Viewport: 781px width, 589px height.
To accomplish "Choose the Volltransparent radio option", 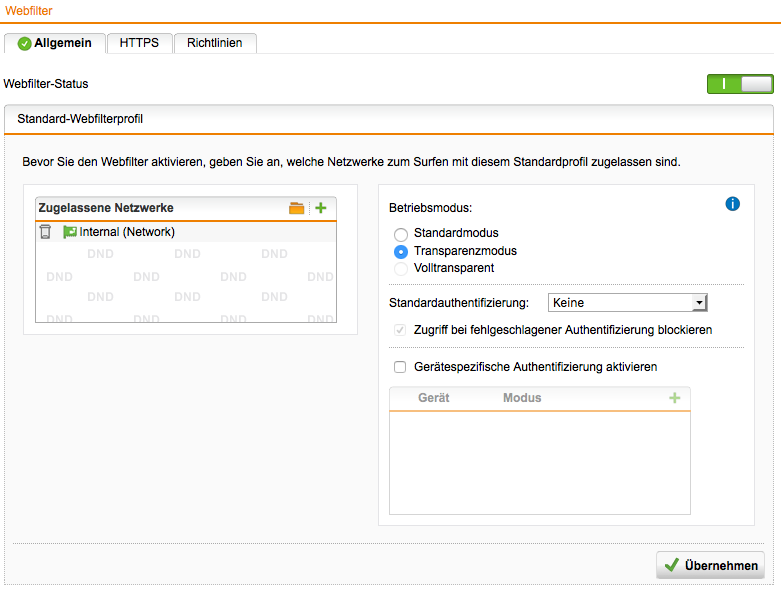I will click(x=401, y=268).
